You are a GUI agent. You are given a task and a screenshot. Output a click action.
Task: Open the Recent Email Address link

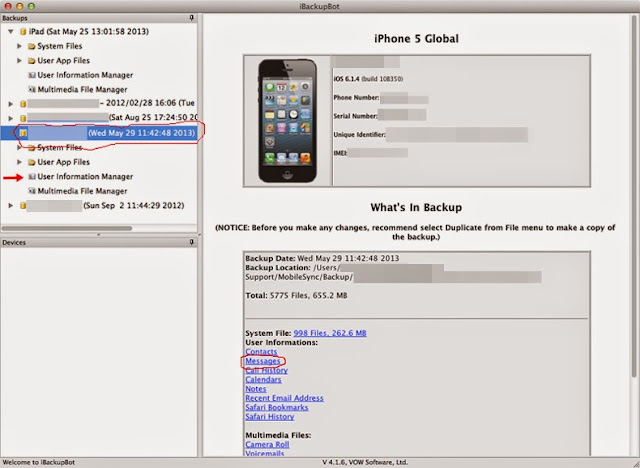[284, 398]
